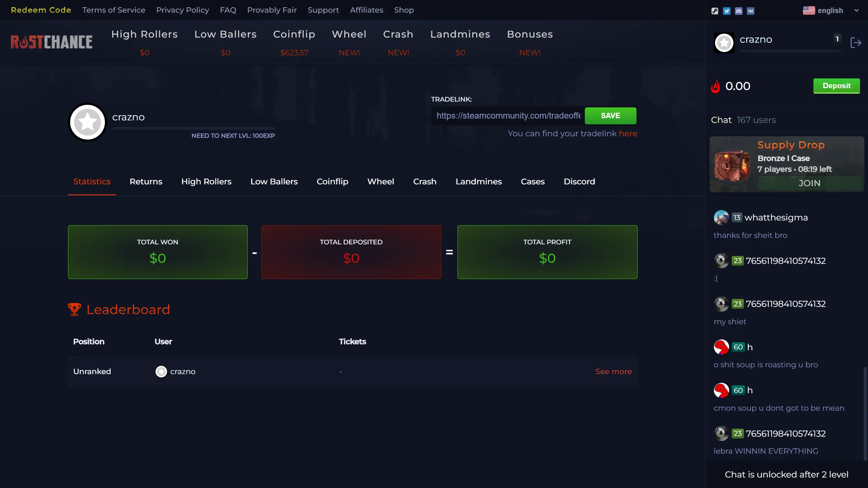Open the Support page

pos(323,10)
